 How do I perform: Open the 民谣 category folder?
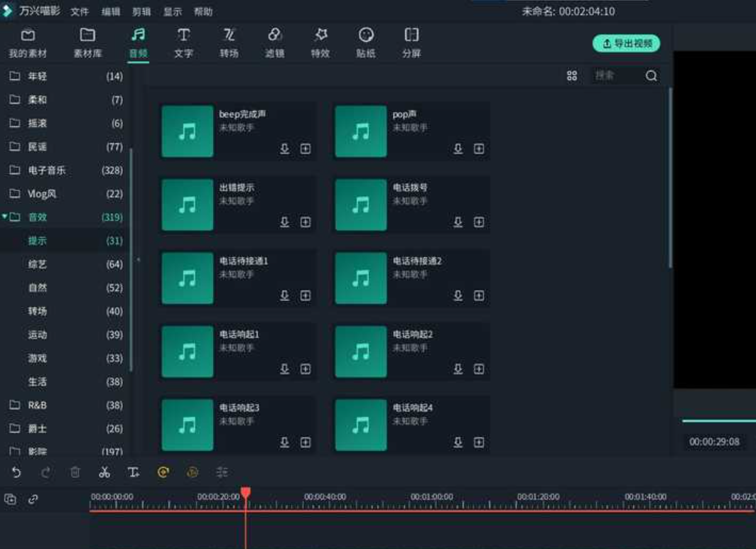point(66,146)
